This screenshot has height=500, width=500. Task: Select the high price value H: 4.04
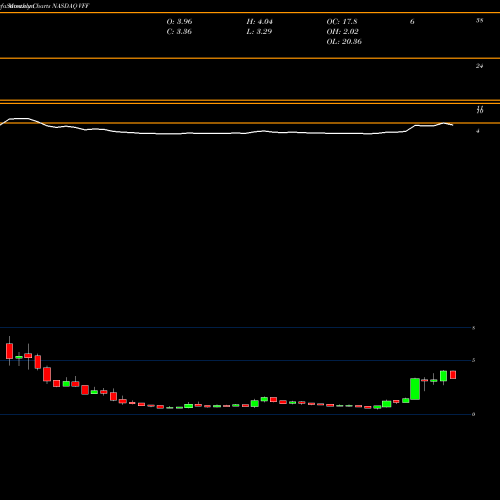[260, 22]
